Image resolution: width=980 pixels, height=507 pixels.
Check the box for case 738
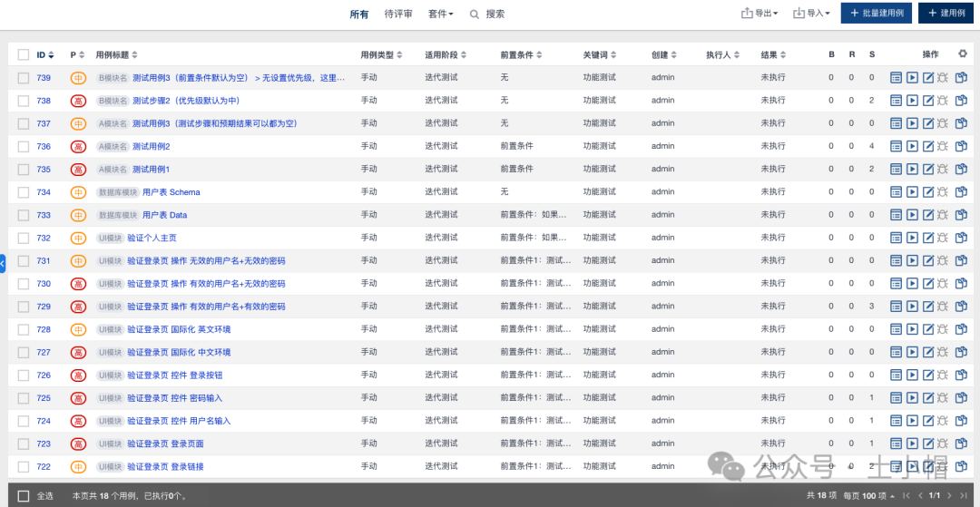pos(23,101)
